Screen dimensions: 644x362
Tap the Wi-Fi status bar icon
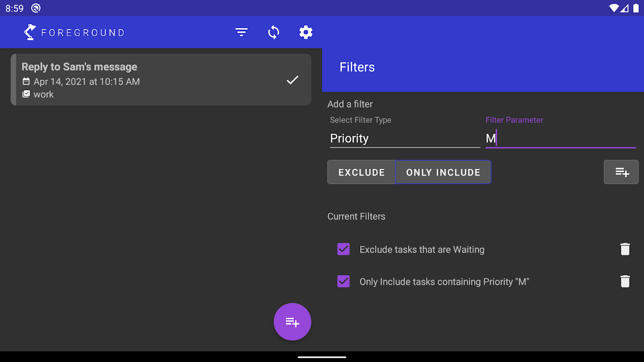pos(614,8)
